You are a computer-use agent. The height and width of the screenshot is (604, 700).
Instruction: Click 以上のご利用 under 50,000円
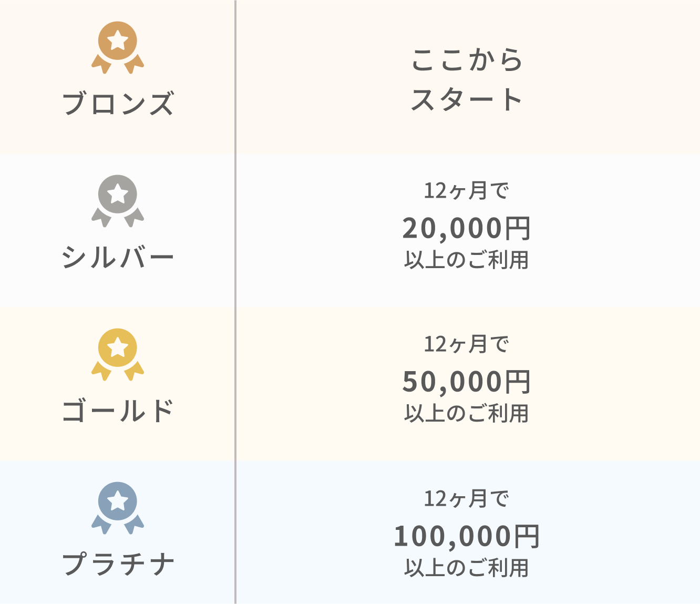(x=467, y=414)
